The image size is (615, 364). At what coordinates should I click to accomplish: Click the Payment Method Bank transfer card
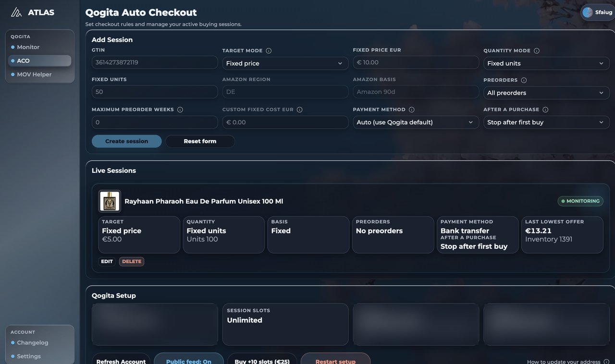tap(478, 235)
